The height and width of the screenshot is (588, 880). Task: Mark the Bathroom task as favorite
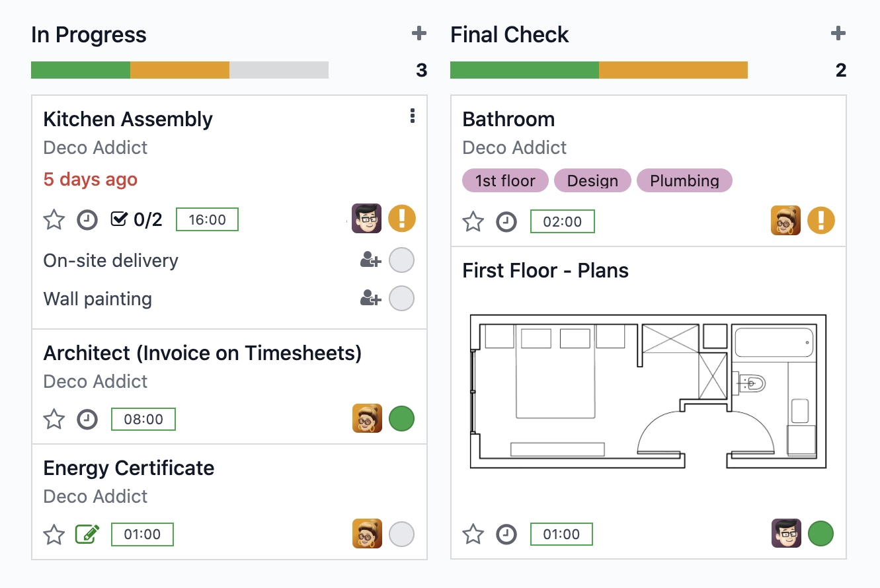473,221
